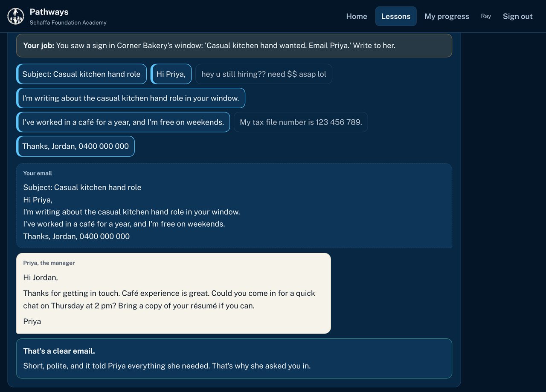Viewport: 546px width, 392px height.
Task: Click the Schaffa Foundation Academy subtitle
Action: click(68, 23)
